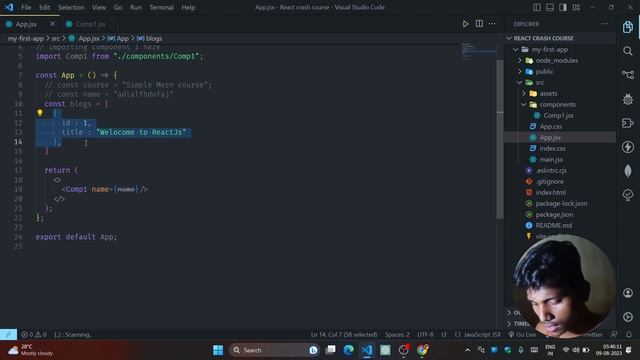Open the Edit menu
640x360 pixels.
click(x=44, y=7)
